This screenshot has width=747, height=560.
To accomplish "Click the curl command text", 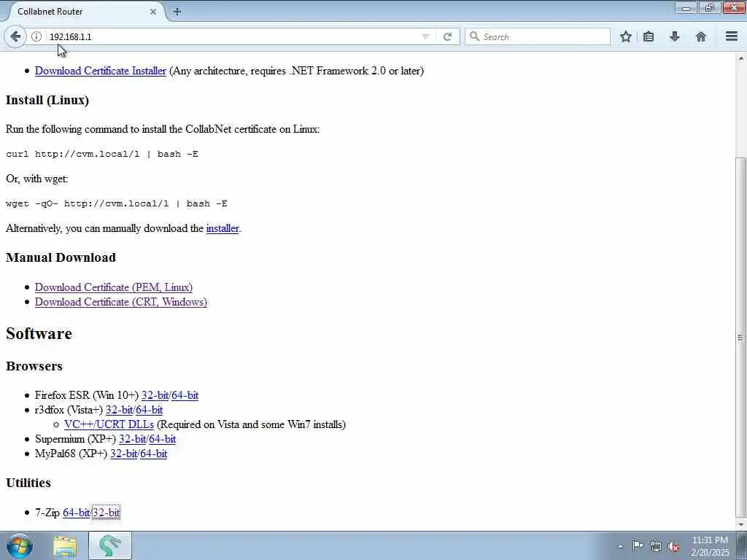I will coord(102,154).
